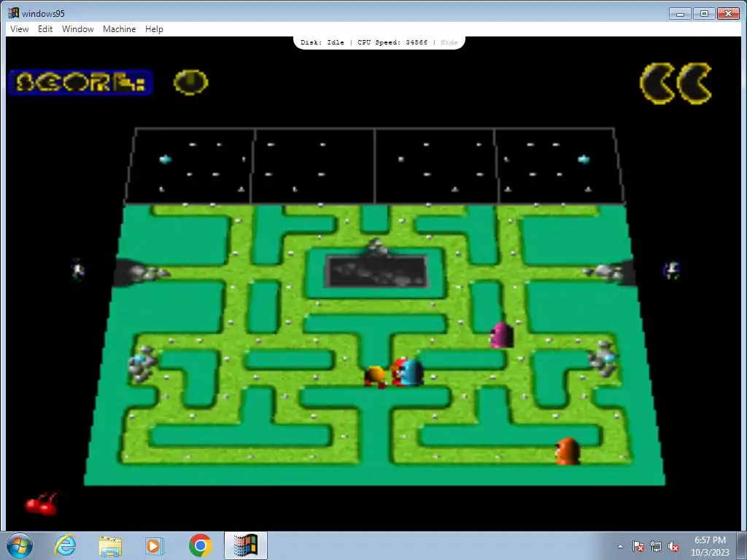
Task: Click the muted volume tray icon
Action: [x=673, y=546]
